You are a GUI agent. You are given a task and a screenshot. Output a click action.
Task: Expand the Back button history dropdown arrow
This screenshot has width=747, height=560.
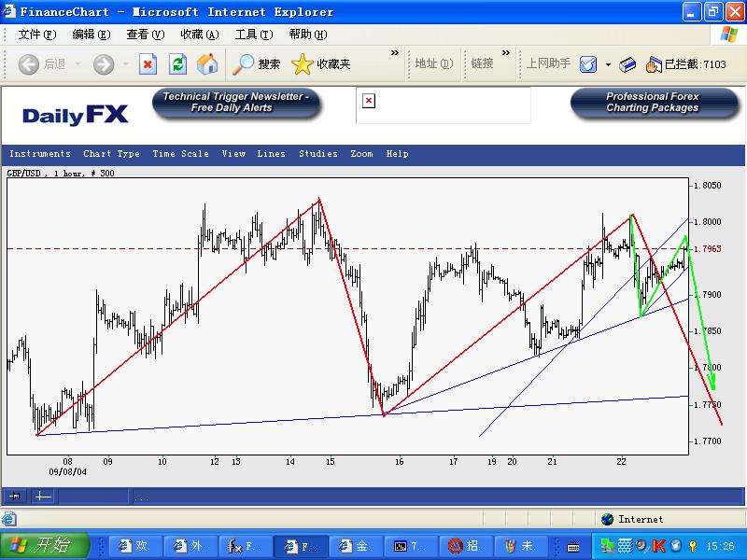coord(78,64)
